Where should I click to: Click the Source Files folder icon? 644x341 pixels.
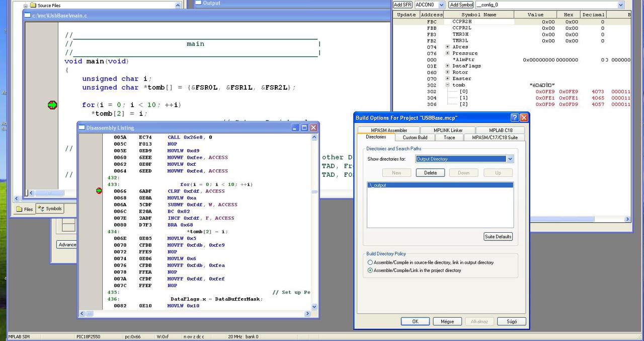(x=33, y=6)
